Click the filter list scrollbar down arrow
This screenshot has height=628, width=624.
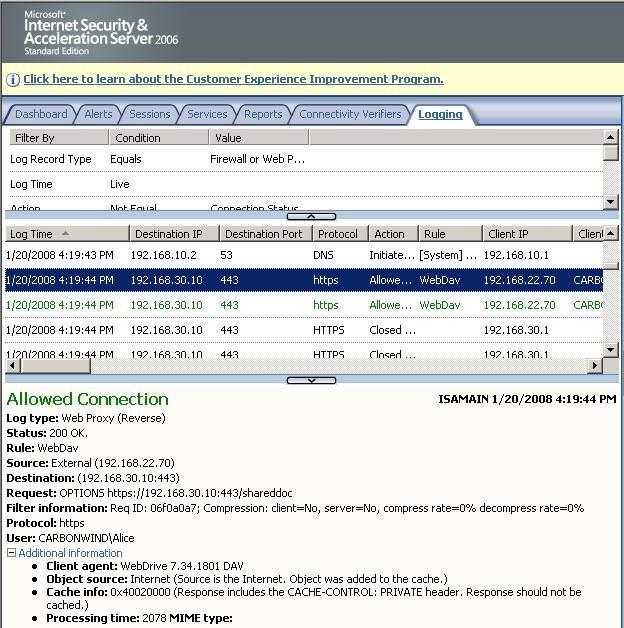[610, 202]
